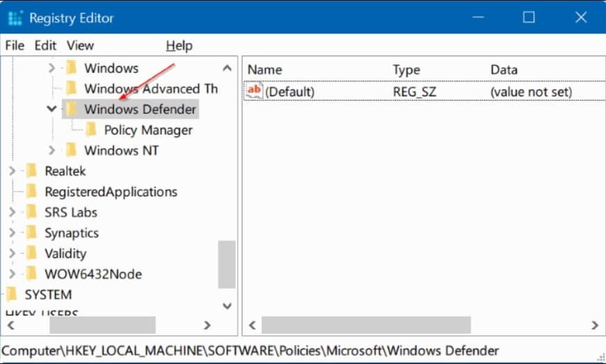606x364 pixels.
Task: Select the Policy Manager key
Action: [148, 130]
